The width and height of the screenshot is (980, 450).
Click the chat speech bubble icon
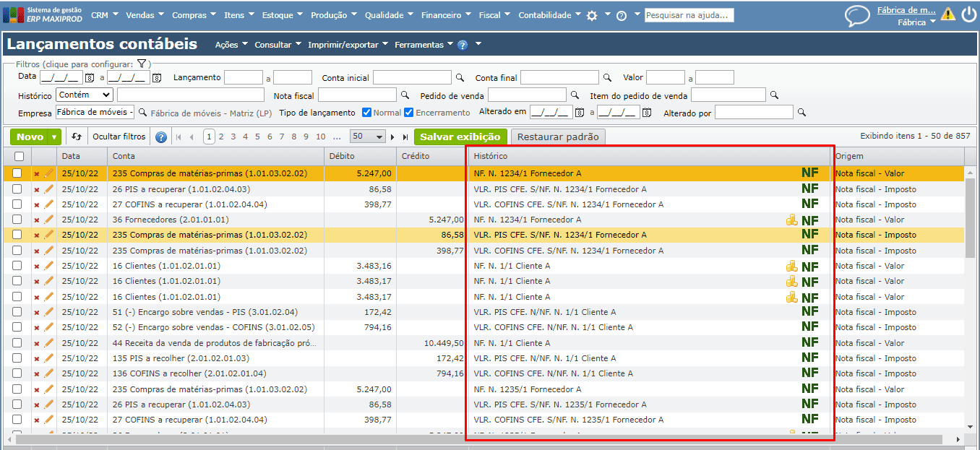(857, 16)
